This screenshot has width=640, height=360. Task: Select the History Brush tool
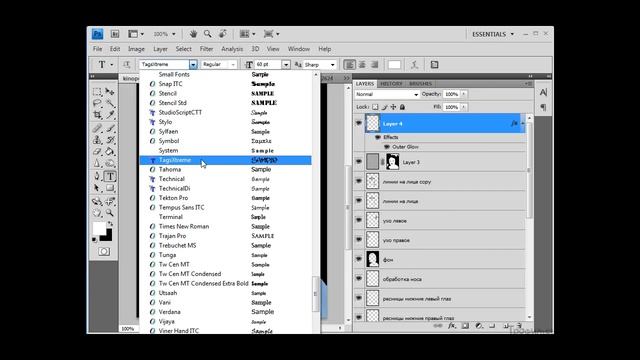click(110, 140)
